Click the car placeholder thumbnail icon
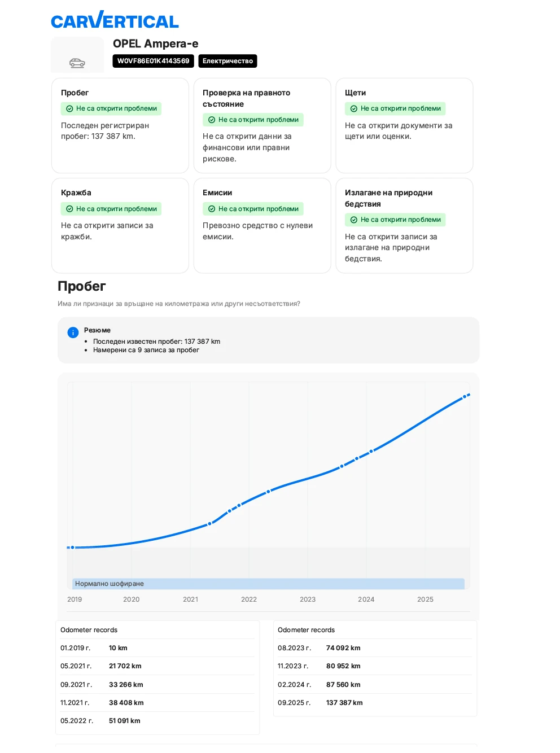This screenshot has width=560, height=753. click(77, 63)
